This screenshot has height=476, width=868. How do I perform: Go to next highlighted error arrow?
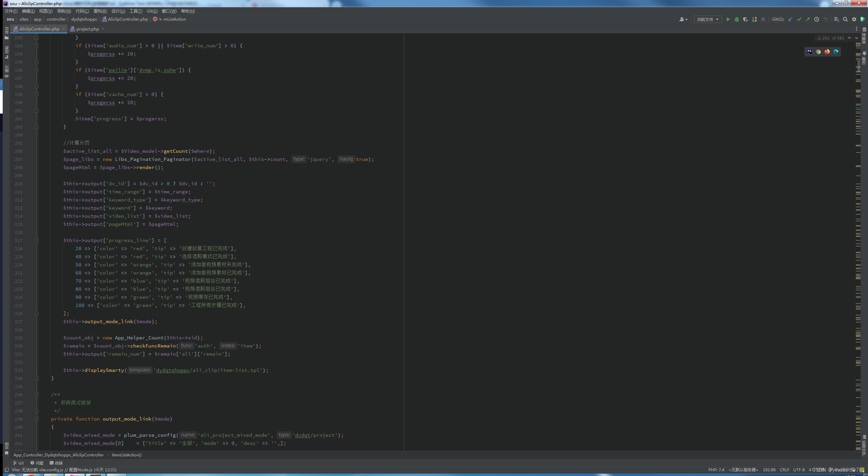click(x=856, y=38)
